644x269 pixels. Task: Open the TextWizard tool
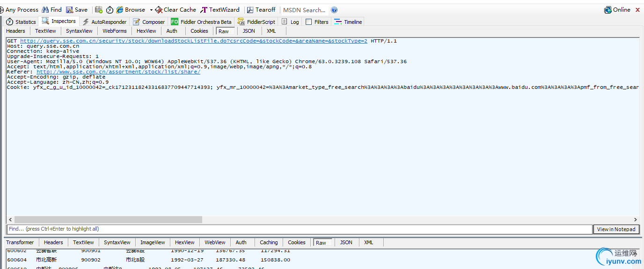220,10
